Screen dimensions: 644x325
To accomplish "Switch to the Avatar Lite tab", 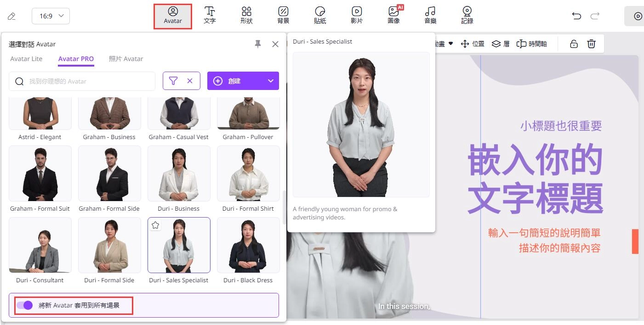I will click(26, 59).
